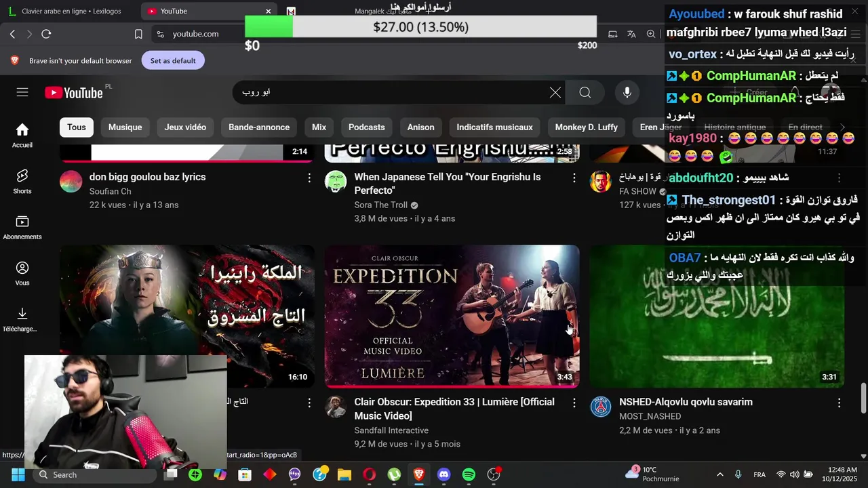This screenshot has height=488, width=868.
Task: Open the Windows Start menu
Action: click(x=18, y=474)
